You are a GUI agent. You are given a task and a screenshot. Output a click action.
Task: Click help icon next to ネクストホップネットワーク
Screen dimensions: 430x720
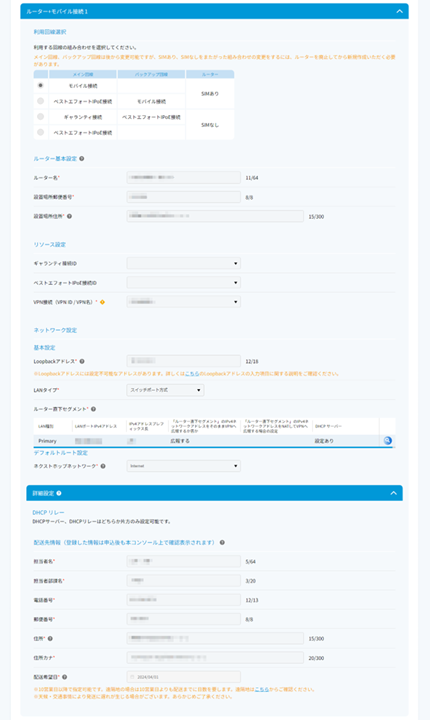tap(103, 466)
